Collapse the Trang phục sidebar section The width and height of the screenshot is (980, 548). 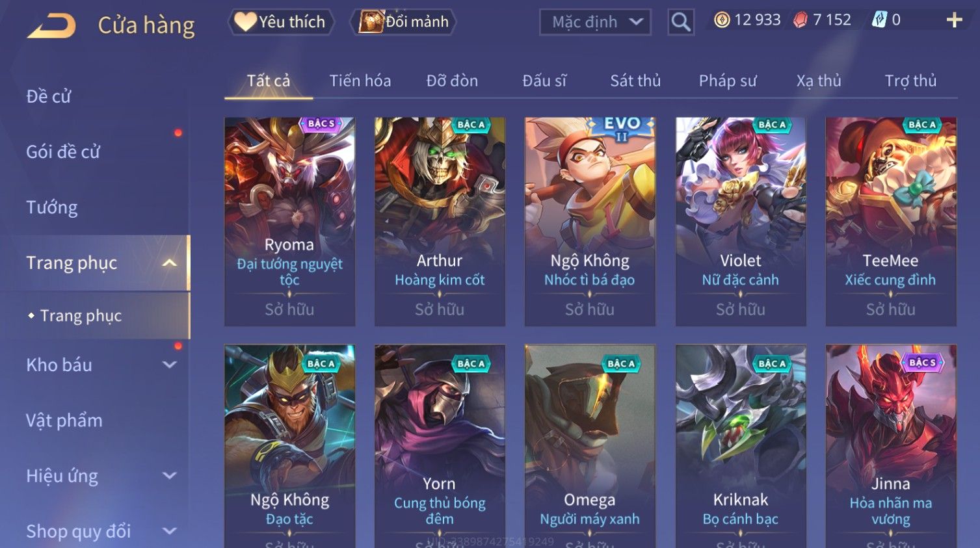(169, 263)
